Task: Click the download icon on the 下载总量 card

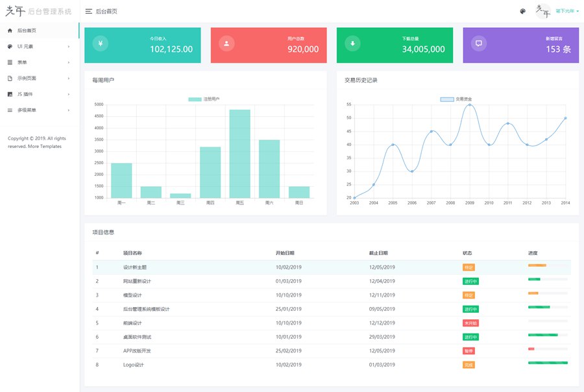Action: 352,43
